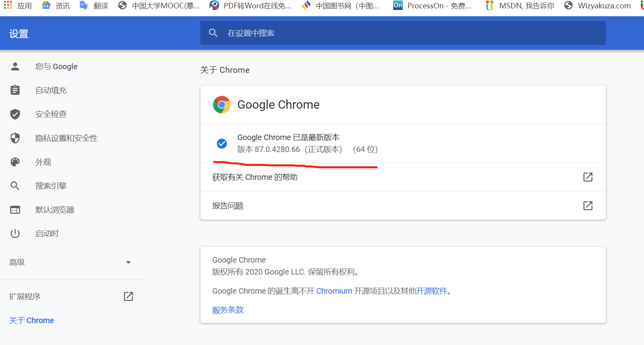Click the 在设置中搜索 search field

403,33
